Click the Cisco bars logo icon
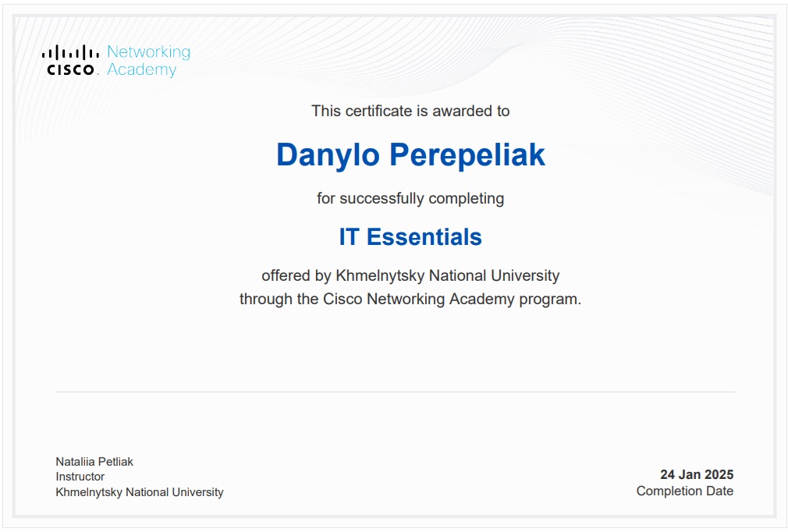This screenshot has height=532, width=788. coord(70,52)
